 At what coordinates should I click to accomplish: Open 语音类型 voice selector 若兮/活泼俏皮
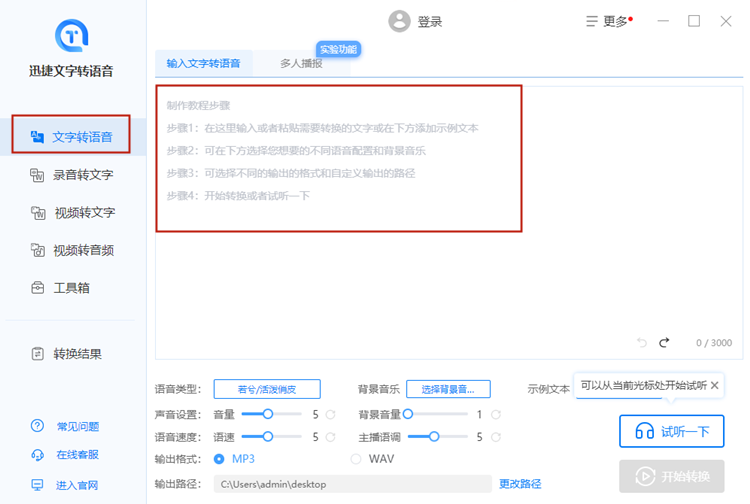click(267, 389)
